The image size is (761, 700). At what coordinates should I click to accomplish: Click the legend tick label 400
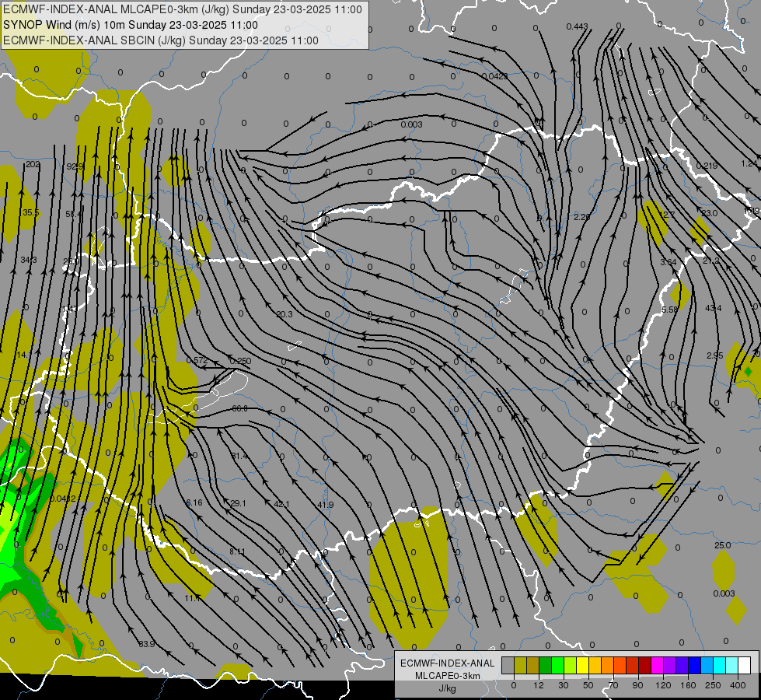pyautogui.click(x=738, y=685)
